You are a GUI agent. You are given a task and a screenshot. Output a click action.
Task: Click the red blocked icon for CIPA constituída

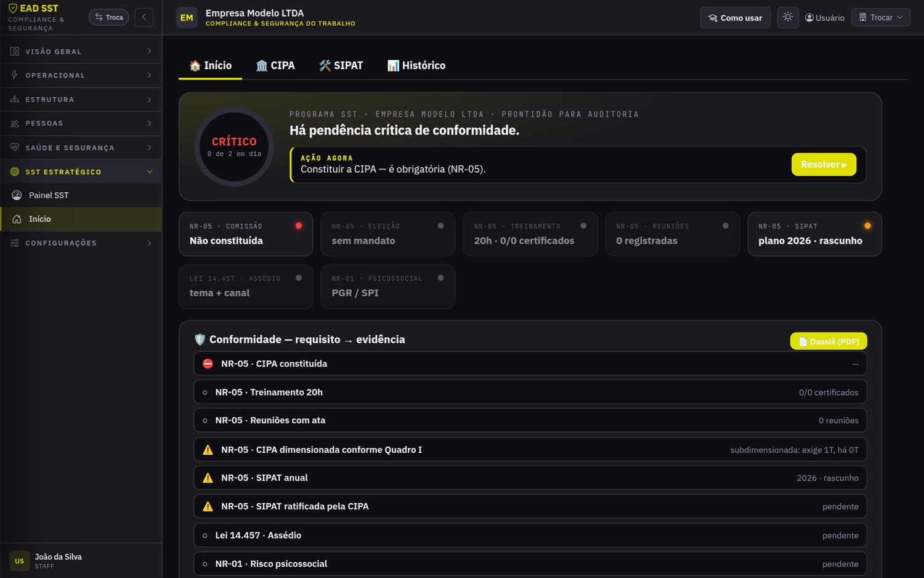tap(208, 364)
